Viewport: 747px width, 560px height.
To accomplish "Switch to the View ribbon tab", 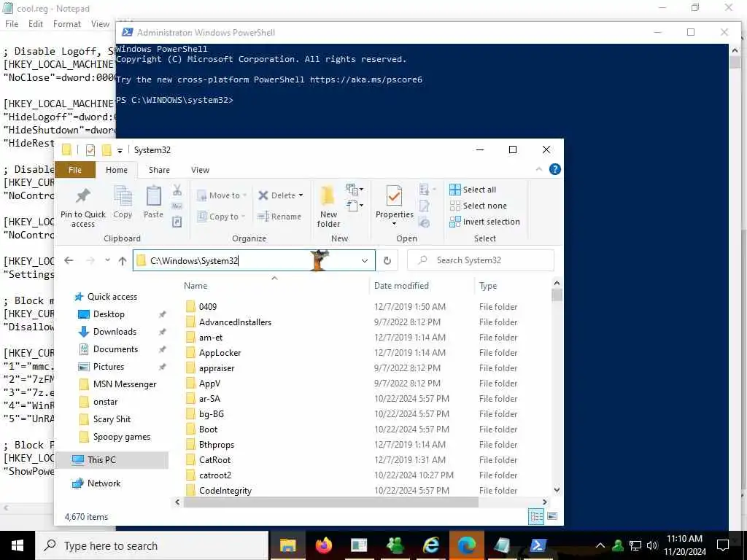I will 200,170.
